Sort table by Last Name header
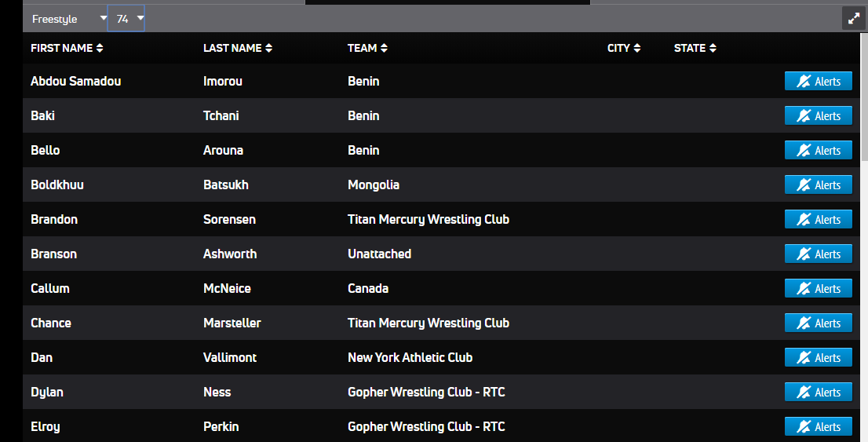 point(238,48)
